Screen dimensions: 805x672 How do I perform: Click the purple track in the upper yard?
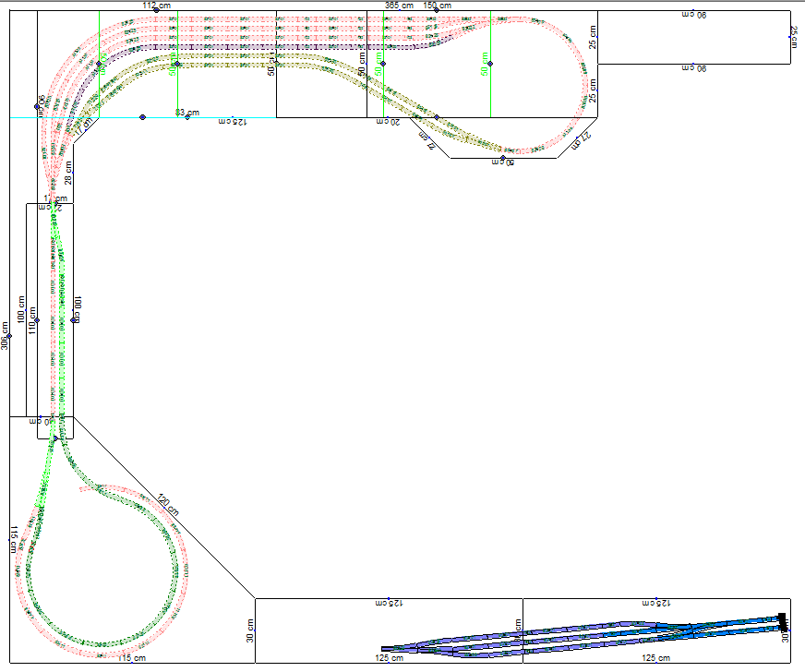tap(231, 46)
